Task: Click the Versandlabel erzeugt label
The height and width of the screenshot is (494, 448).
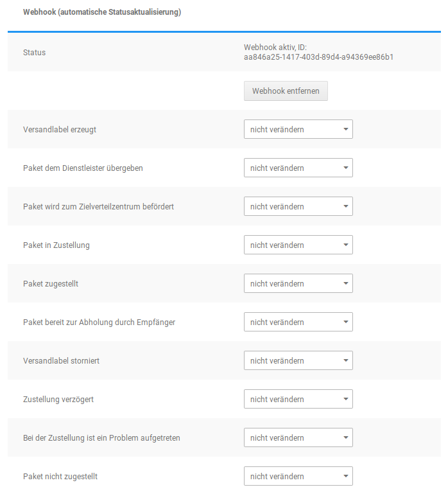Action: click(60, 130)
